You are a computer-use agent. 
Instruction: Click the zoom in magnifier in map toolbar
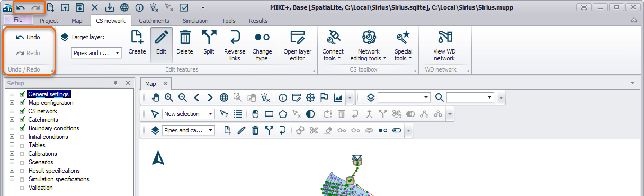[x=169, y=97]
